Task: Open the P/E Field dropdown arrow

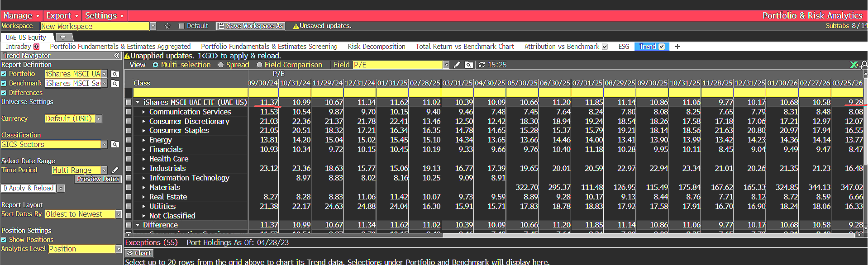Action: pos(446,65)
